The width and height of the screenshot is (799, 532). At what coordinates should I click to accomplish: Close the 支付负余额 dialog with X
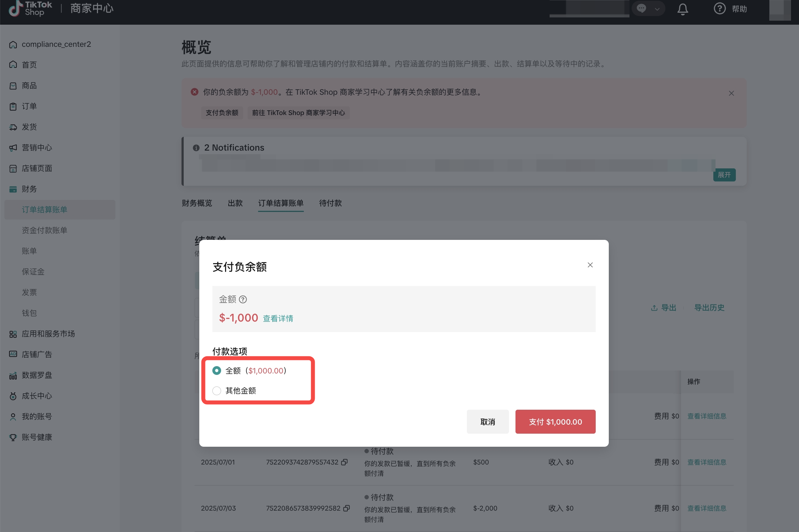(590, 265)
